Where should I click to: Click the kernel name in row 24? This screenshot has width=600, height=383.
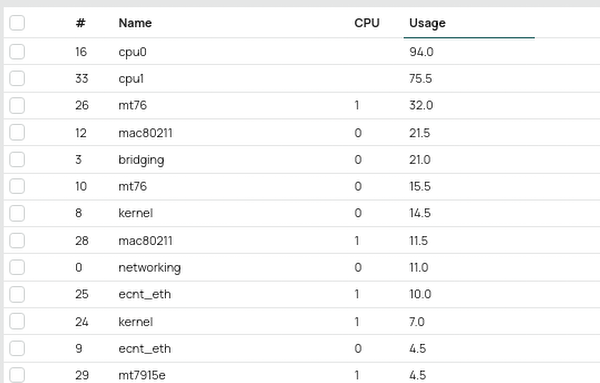point(135,322)
